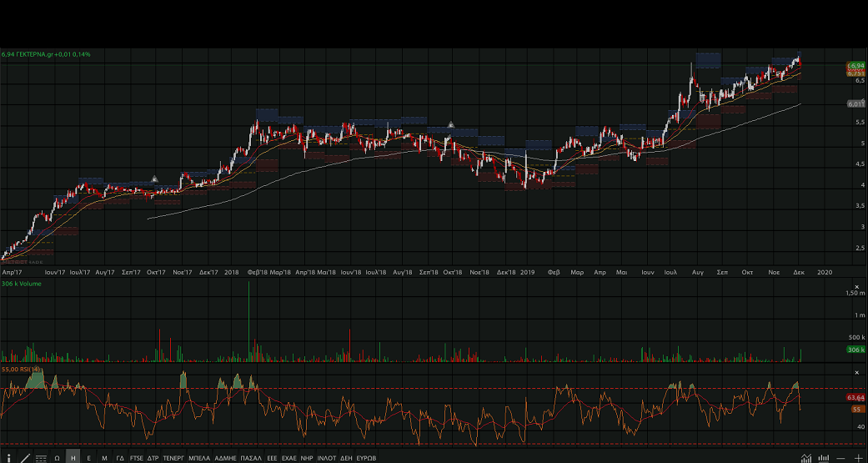Viewport: 868px width, 463px height.
Task: Switch to the E timeframe
Action: [x=88, y=458]
